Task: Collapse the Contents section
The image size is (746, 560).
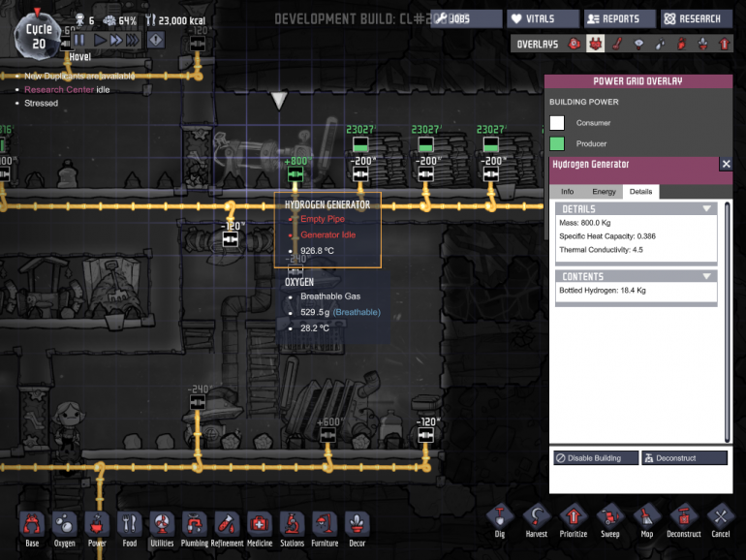Action: coord(706,276)
